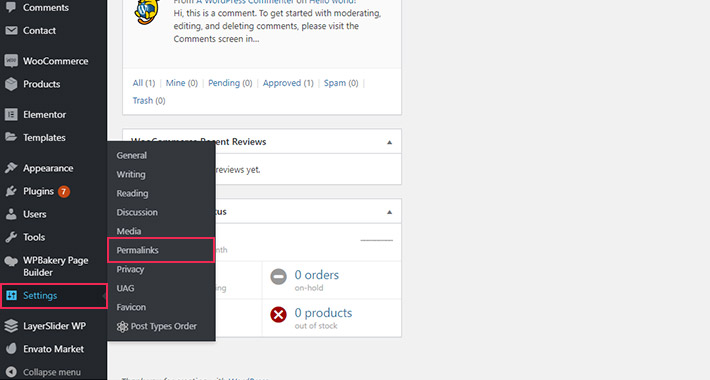The image size is (710, 380).
Task: Filter comments by Trash link
Action: click(x=143, y=101)
